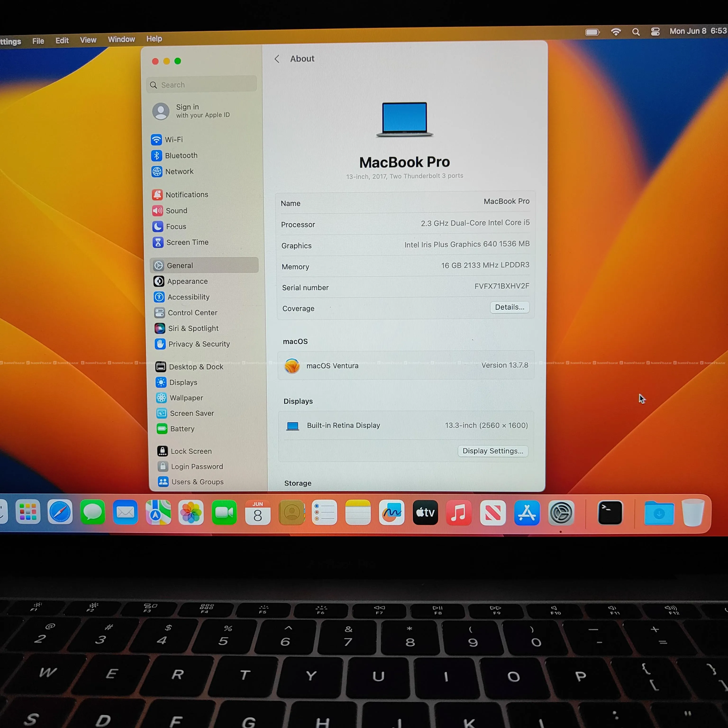The image size is (728, 728).
Task: Open the News app
Action: tap(492, 512)
